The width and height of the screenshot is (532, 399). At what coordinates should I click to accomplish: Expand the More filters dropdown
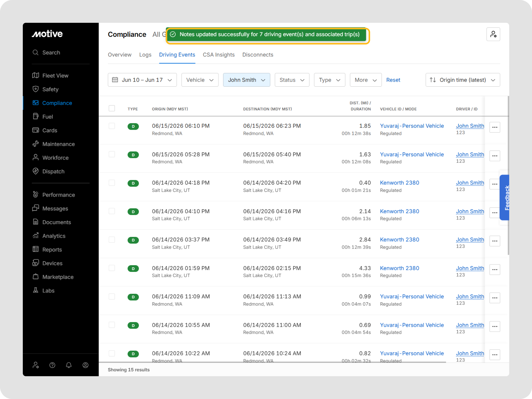click(x=366, y=80)
